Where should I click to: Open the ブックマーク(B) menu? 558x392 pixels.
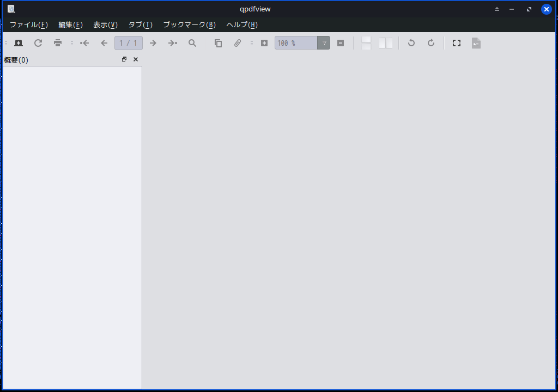pyautogui.click(x=189, y=24)
